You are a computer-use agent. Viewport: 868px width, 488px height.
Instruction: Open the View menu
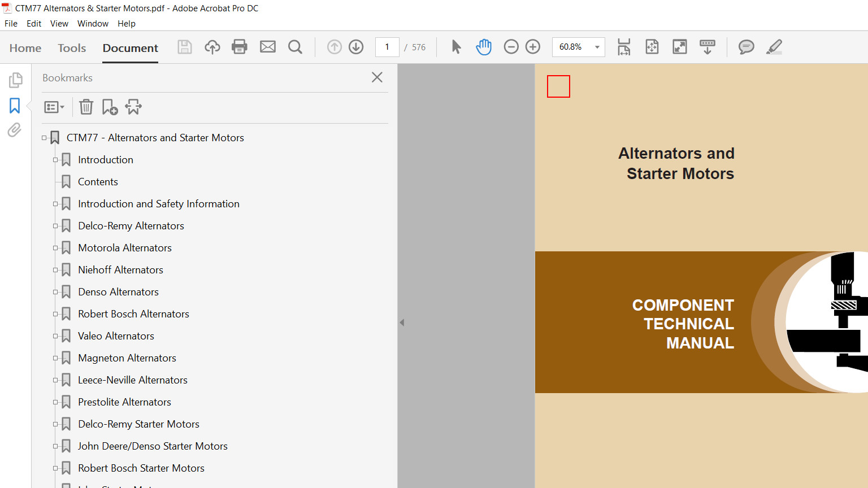tap(59, 24)
